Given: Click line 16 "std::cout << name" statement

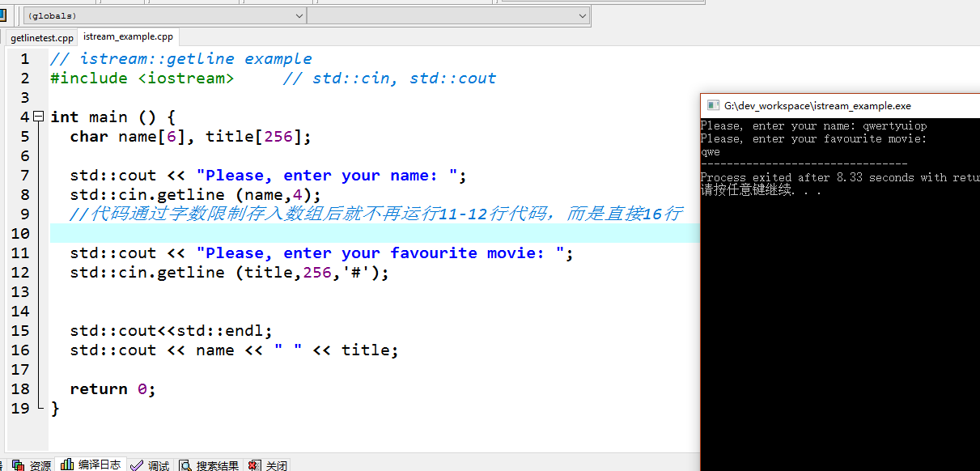Looking at the screenshot, I should 234,350.
